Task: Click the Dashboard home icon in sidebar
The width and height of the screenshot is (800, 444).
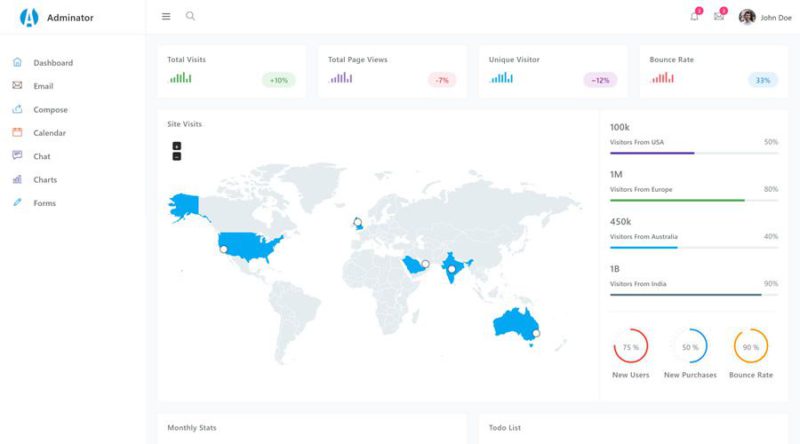Action: 17,63
